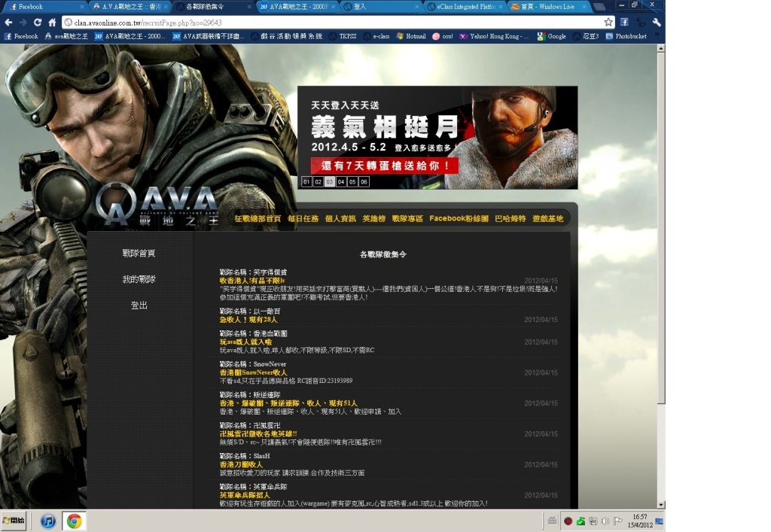Select banner slide 02
771x532 pixels.
[318, 182]
